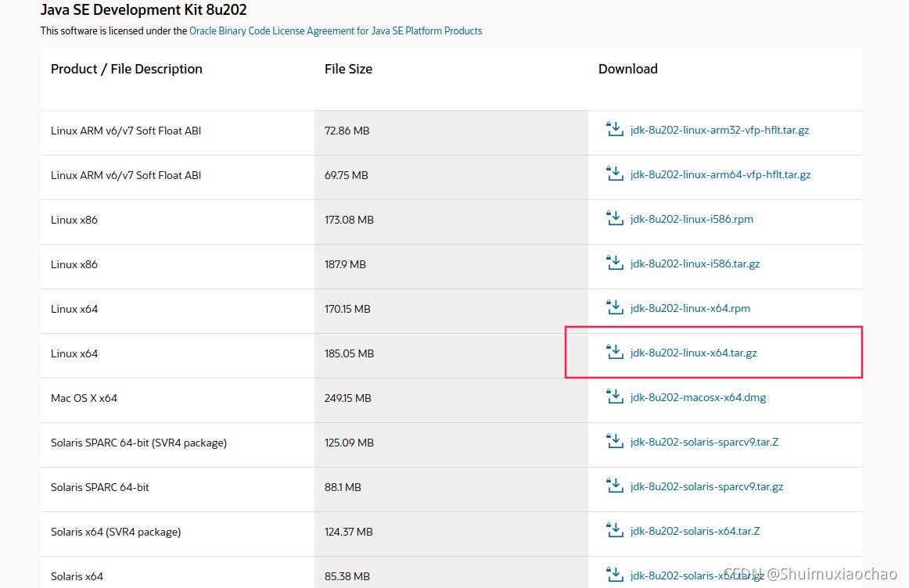
Task: Open Oracle Binary Code License Agreement link
Action: (x=336, y=30)
